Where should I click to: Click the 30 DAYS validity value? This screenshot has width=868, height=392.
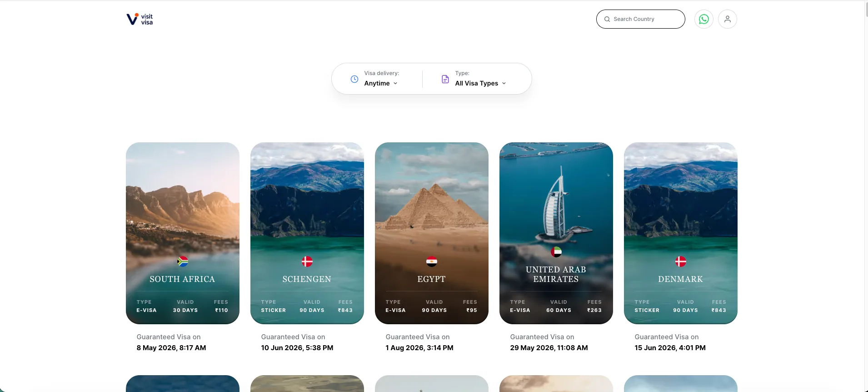click(x=185, y=310)
